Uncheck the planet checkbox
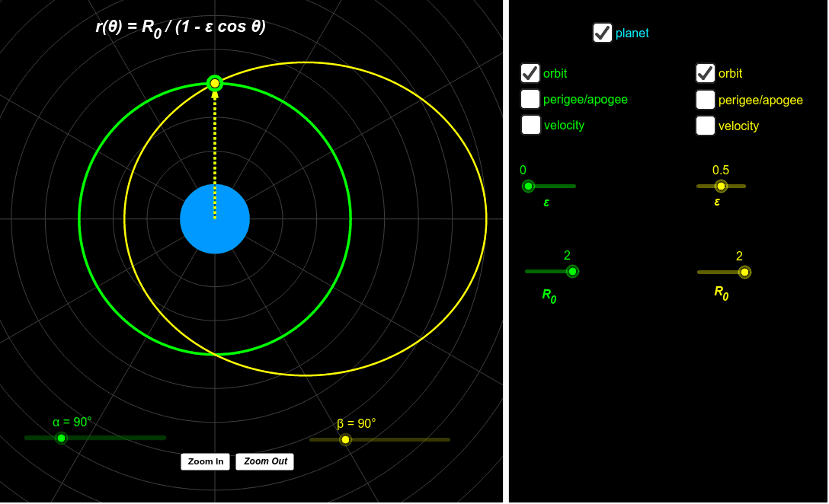This screenshot has width=829, height=504. [x=602, y=33]
